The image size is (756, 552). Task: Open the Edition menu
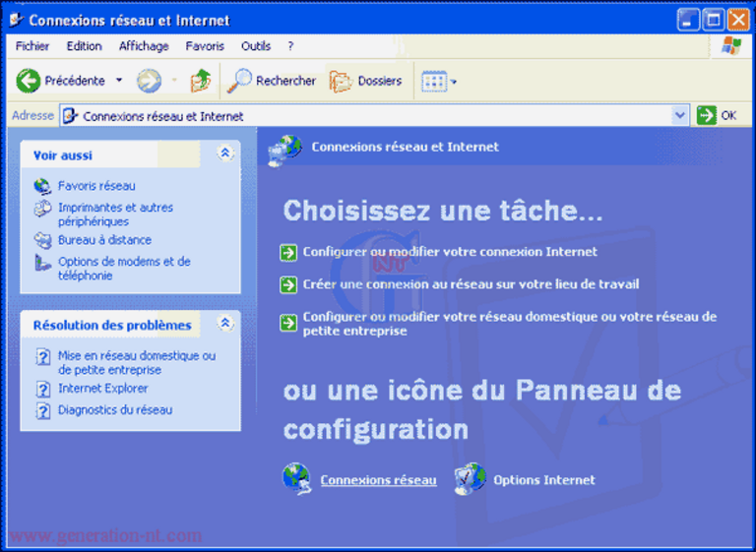[84, 46]
